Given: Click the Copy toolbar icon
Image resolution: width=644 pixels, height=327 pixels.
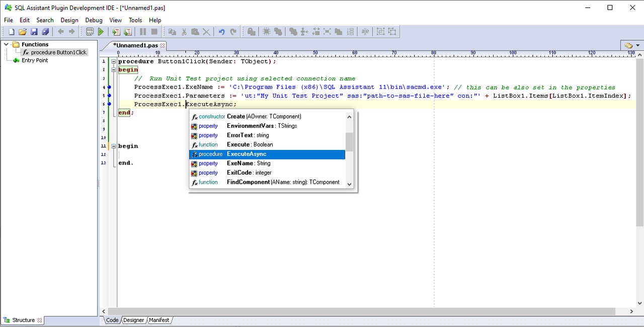Looking at the screenshot, I should coord(172,32).
